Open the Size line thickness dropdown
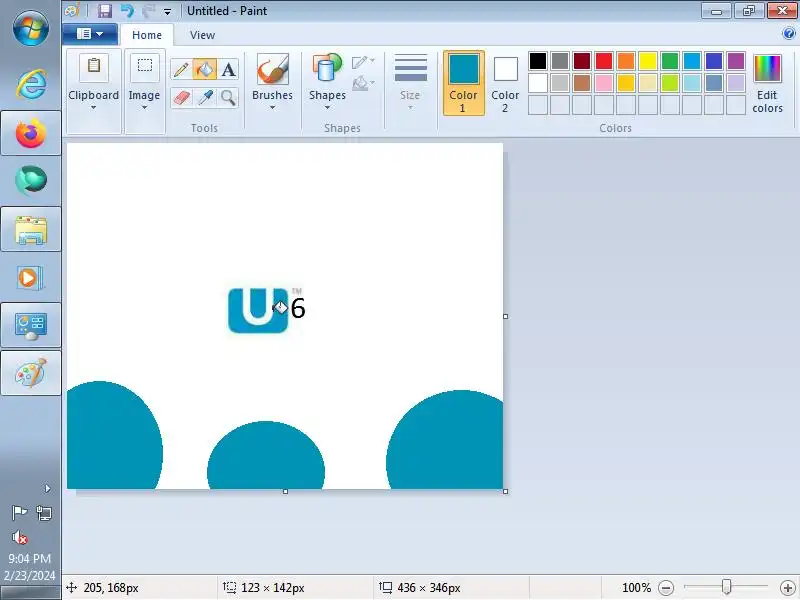The image size is (800, 600). coord(411,82)
